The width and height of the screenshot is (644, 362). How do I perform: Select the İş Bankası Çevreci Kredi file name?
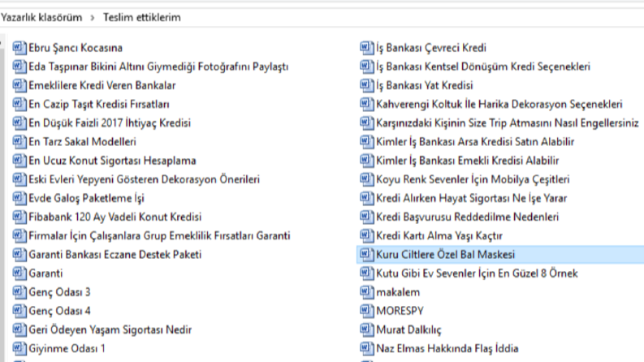click(431, 48)
